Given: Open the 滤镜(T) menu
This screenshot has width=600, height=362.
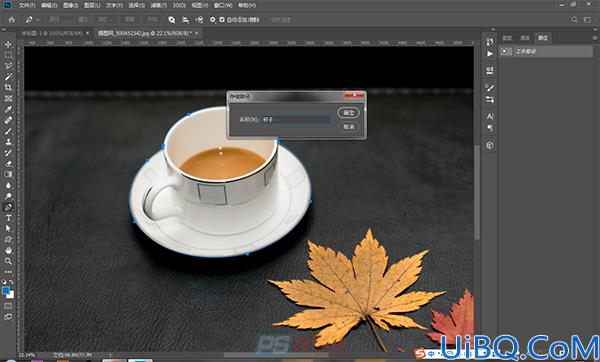Looking at the screenshot, I should point(158,5).
